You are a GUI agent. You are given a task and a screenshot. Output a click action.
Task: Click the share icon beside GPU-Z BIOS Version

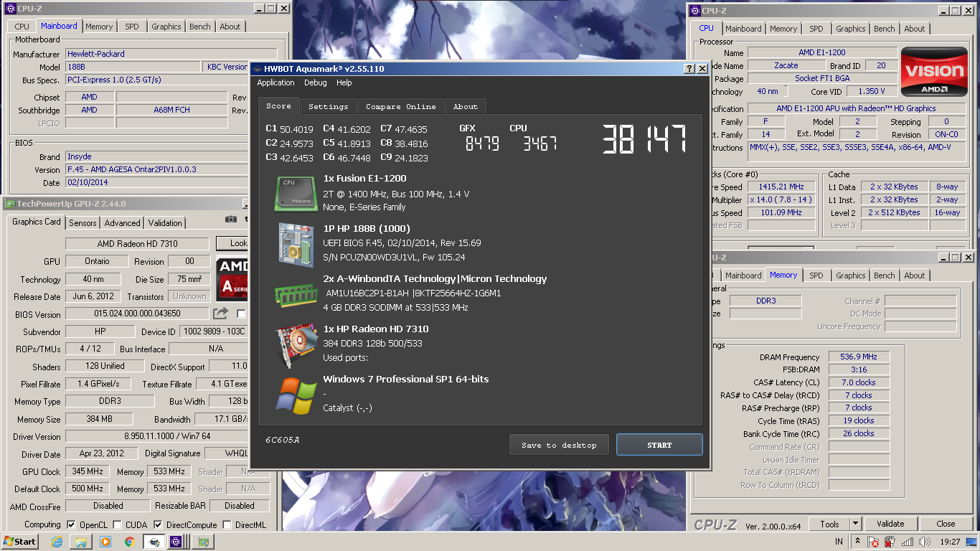[220, 314]
